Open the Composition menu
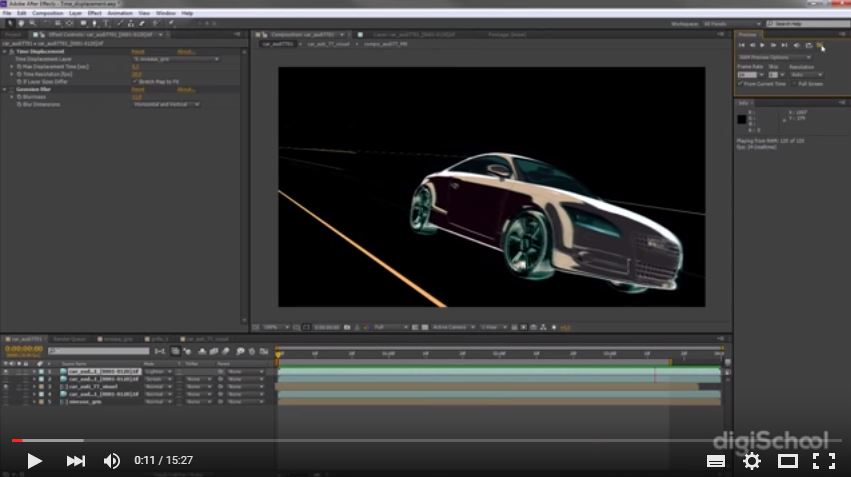The width and height of the screenshot is (851, 477). (x=48, y=13)
